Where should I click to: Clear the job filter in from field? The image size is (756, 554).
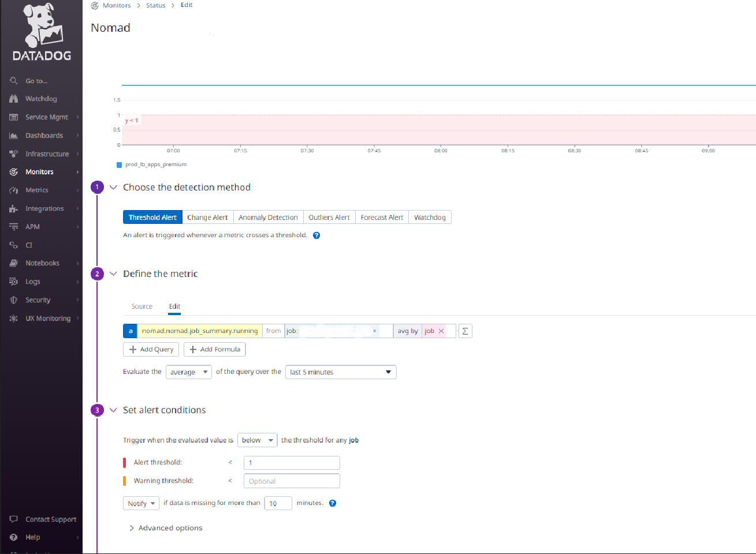(374, 331)
